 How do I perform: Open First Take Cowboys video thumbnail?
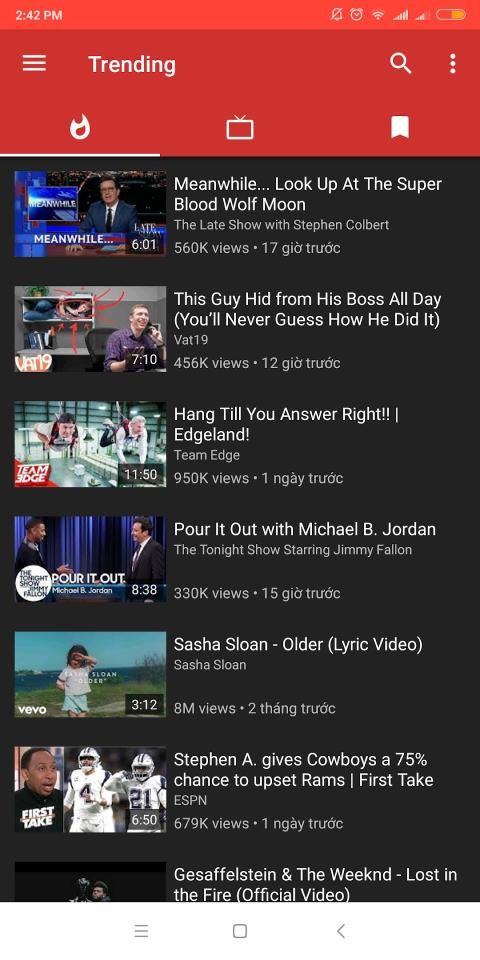[90, 789]
